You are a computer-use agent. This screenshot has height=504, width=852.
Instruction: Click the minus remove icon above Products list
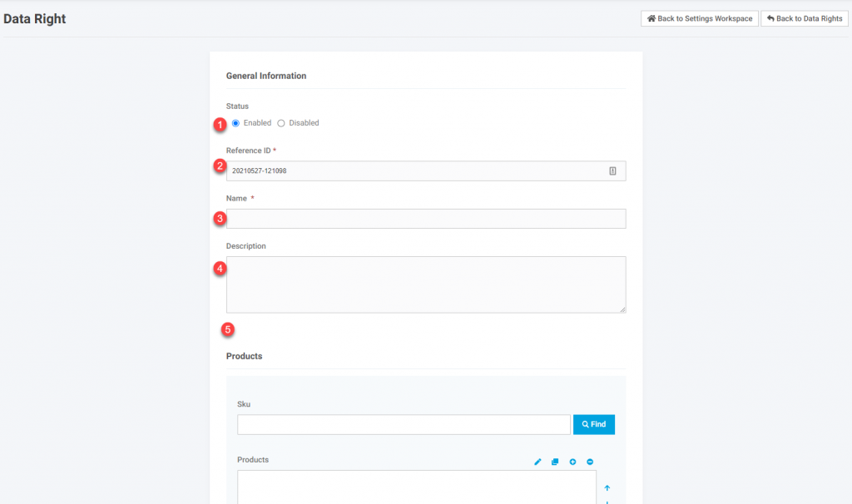point(590,462)
